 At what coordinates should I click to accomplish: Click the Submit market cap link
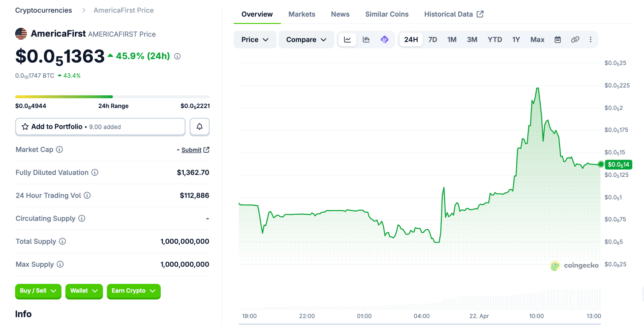click(x=192, y=150)
